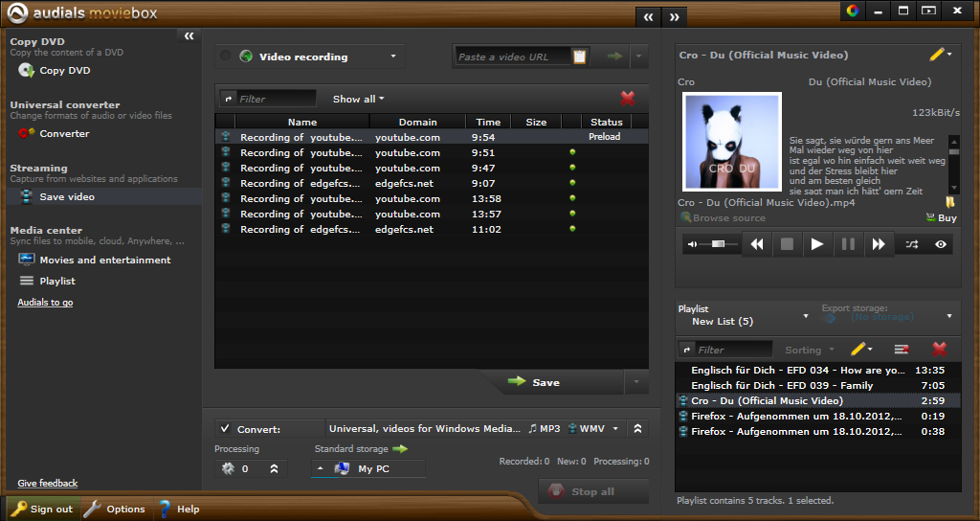Expand conversion settings double chevron

pyautogui.click(x=637, y=429)
